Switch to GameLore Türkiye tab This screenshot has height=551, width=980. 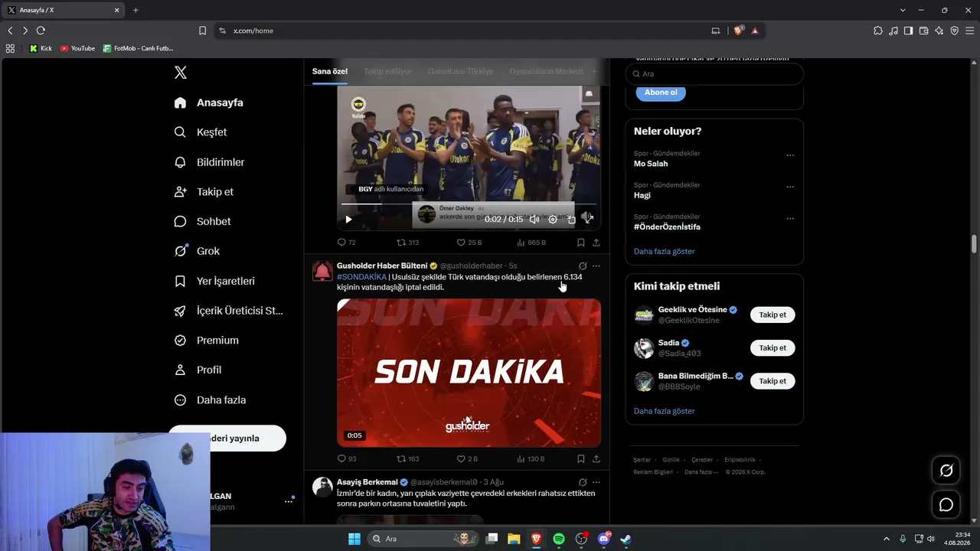(460, 71)
